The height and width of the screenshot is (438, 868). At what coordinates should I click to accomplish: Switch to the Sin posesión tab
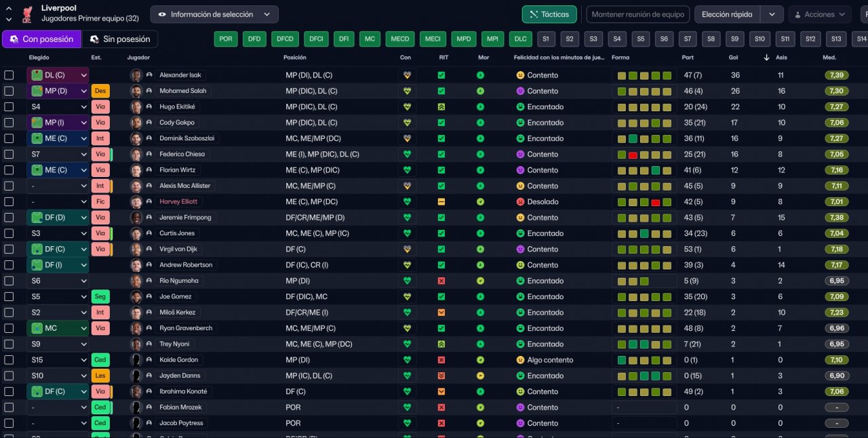(120, 39)
